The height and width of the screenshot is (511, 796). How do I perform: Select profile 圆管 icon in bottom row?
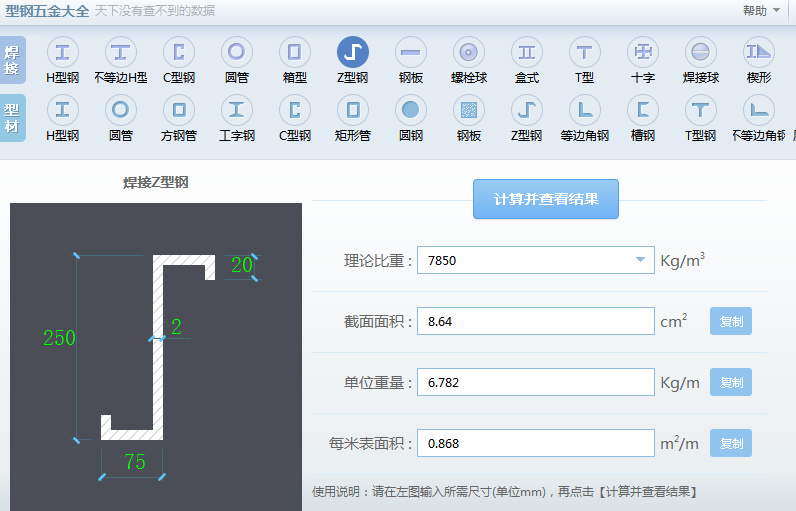point(120,110)
